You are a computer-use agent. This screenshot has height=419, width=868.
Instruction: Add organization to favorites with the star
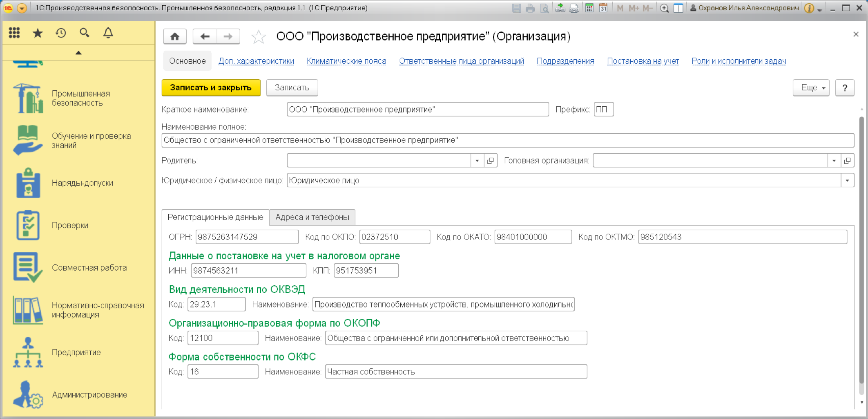(259, 37)
